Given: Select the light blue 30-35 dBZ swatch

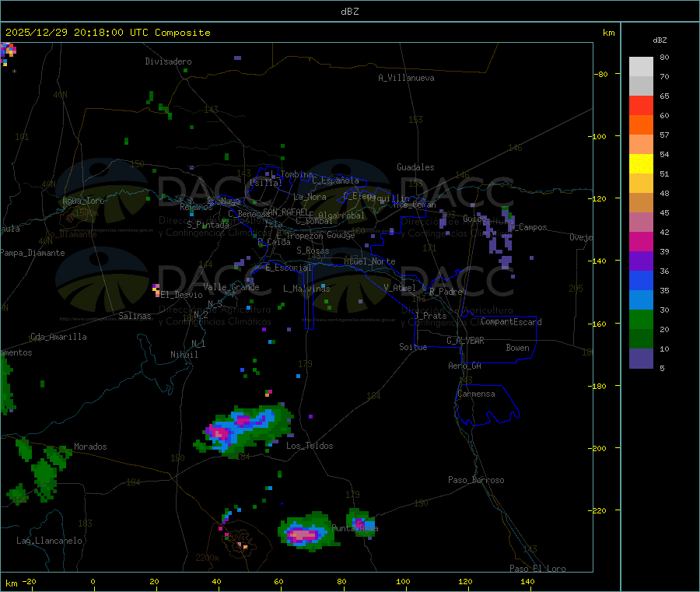Looking at the screenshot, I should click(x=641, y=300).
